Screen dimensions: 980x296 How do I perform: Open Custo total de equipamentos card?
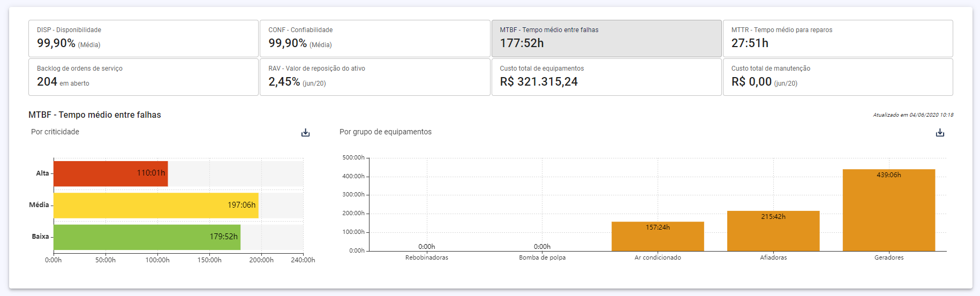(x=607, y=77)
